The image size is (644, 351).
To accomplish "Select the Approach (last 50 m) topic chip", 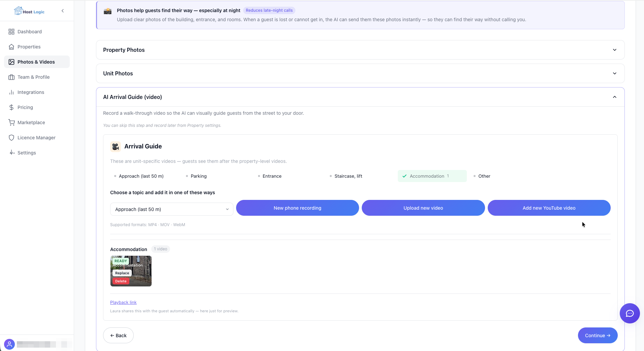I will pyautogui.click(x=141, y=176).
